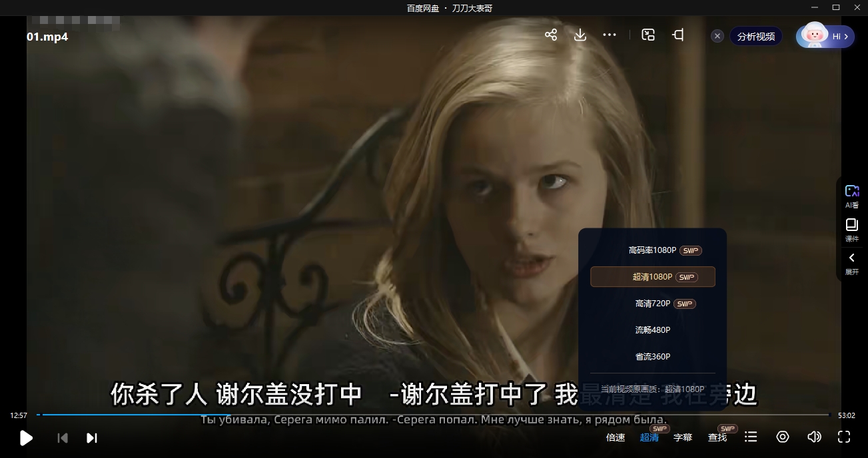Click the 53:02 total duration label

pos(847,415)
